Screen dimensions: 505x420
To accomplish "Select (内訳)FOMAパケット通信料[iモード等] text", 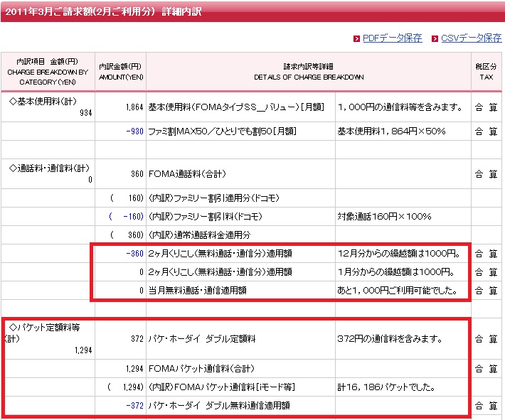I will [222, 387].
